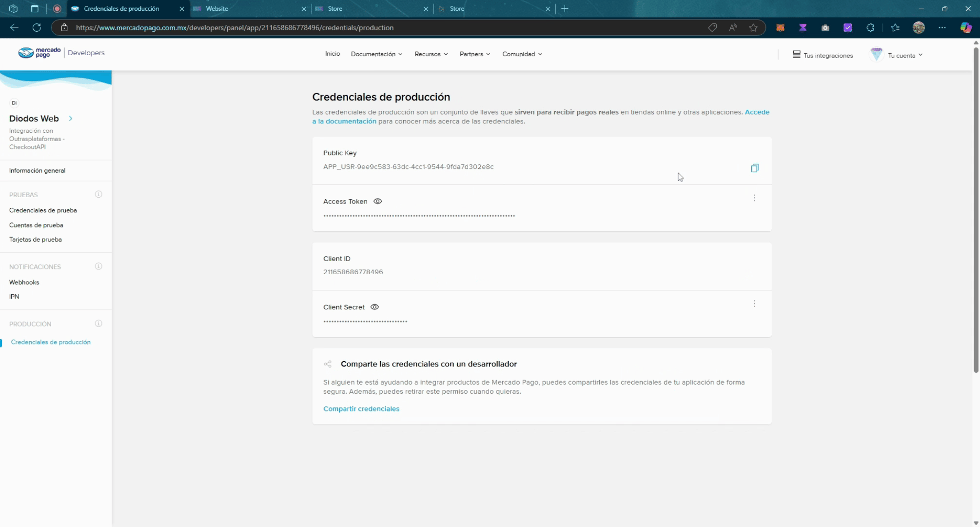
Task: Click Compartir credenciales link
Action: tap(361, 409)
